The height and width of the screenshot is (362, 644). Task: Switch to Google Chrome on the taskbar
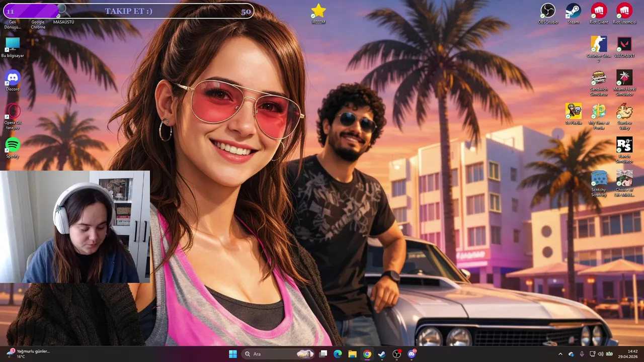coord(367,354)
